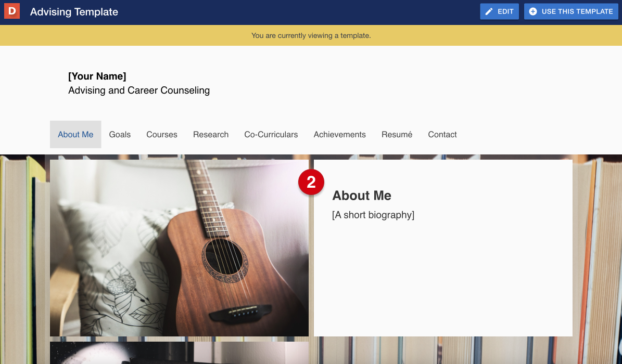Viewport: 622px width, 364px height.
Task: Click the short biography placeholder text
Action: tap(373, 215)
